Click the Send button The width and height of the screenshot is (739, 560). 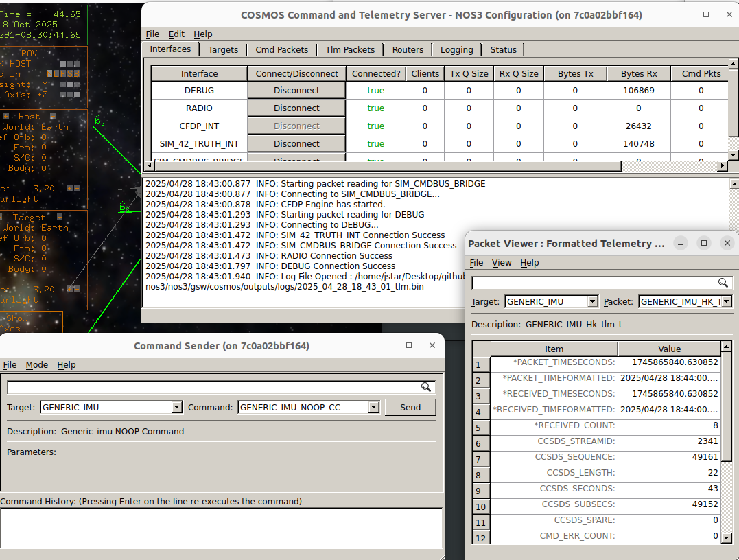pyautogui.click(x=410, y=407)
